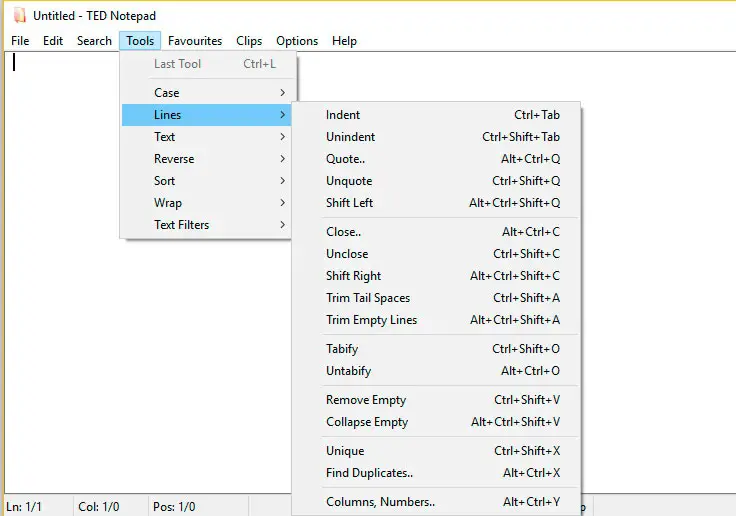The height and width of the screenshot is (516, 736).
Task: Open the Clips menu
Action: point(249,41)
